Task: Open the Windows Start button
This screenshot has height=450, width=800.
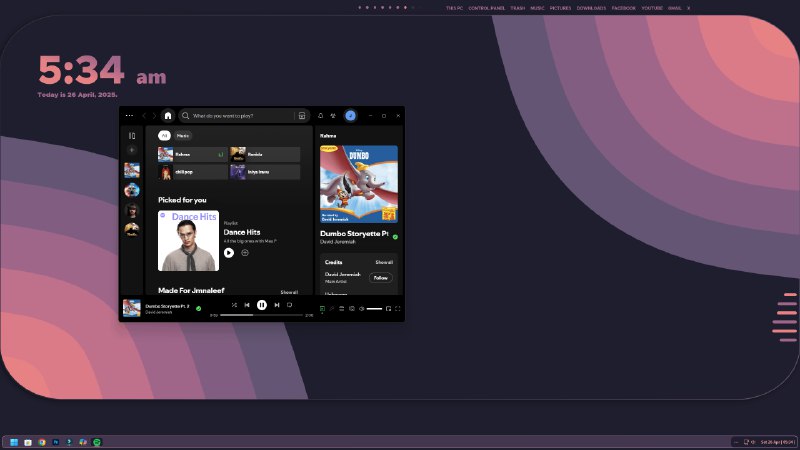Action: click(14, 442)
